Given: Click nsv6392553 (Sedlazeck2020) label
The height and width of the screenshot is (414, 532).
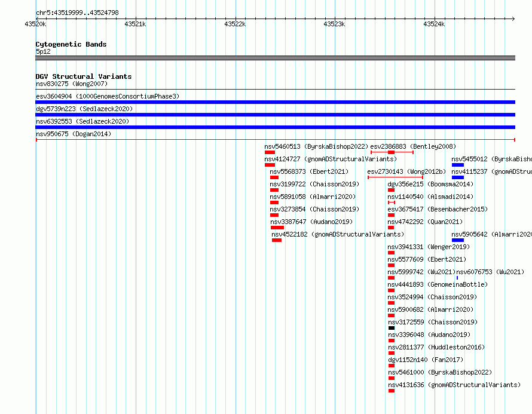Looking at the screenshot, I should click(x=82, y=121).
